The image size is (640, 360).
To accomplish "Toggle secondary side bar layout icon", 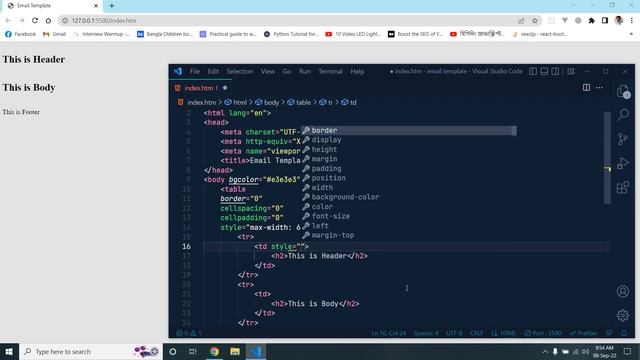I will tap(556, 71).
